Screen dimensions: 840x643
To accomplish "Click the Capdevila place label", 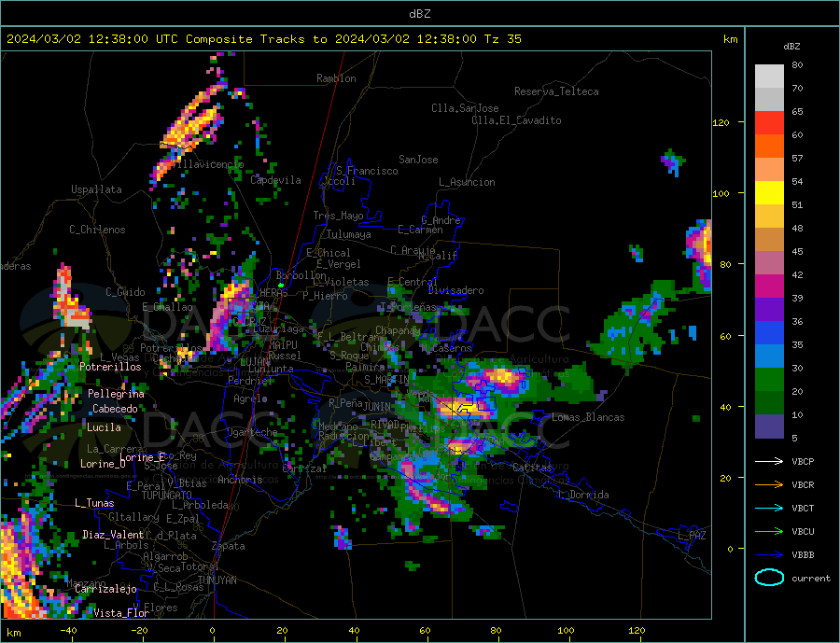I will tap(275, 180).
